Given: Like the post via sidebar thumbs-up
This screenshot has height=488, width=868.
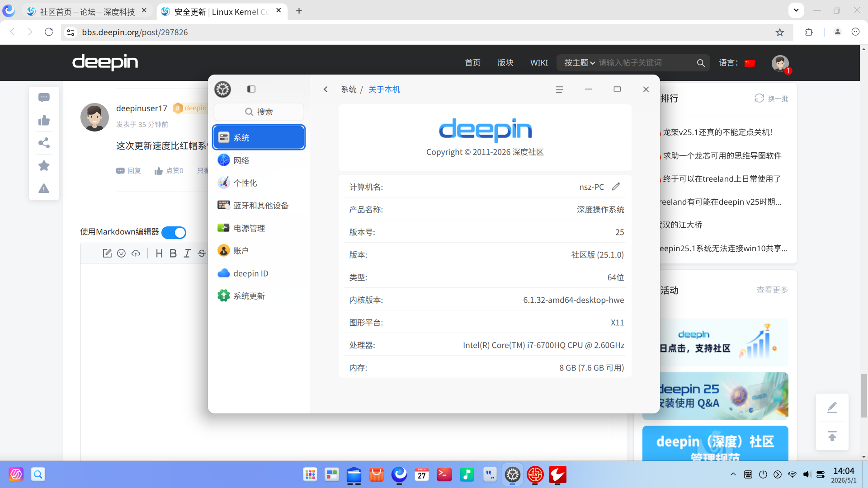Looking at the screenshot, I should (44, 120).
